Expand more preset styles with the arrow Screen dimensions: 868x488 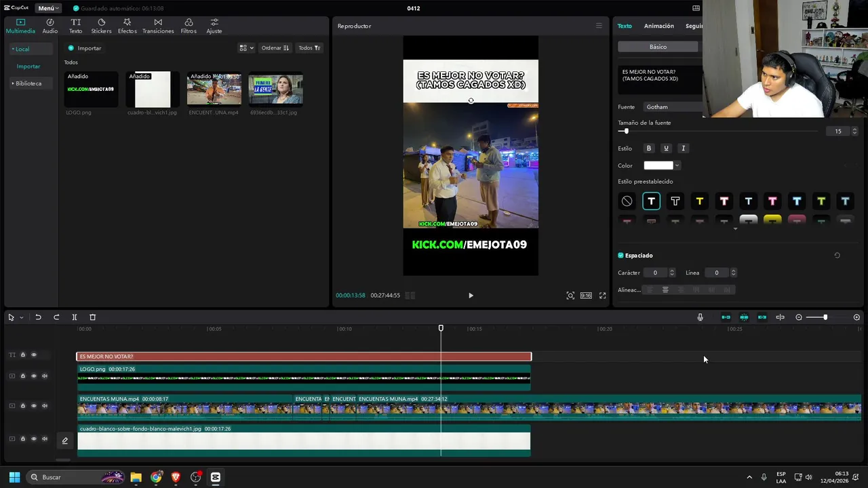(735, 229)
